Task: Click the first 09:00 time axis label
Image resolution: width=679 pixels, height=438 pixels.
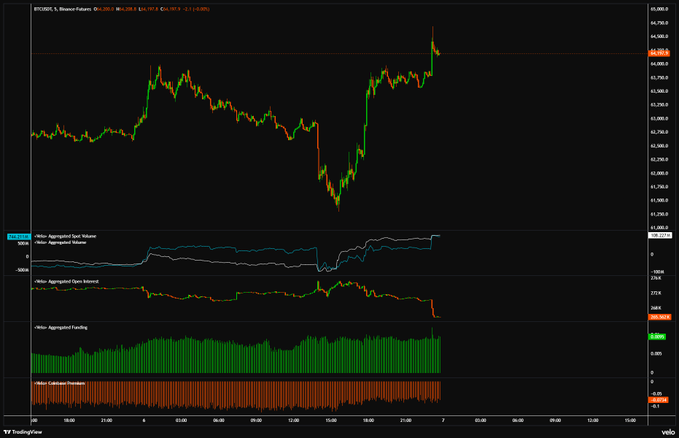Action: point(256,420)
